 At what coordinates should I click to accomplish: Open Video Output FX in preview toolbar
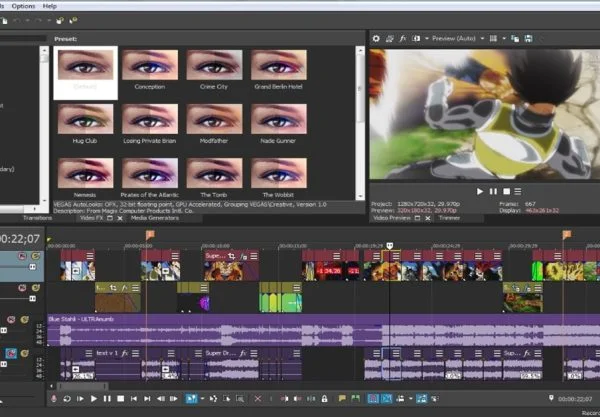tap(403, 39)
